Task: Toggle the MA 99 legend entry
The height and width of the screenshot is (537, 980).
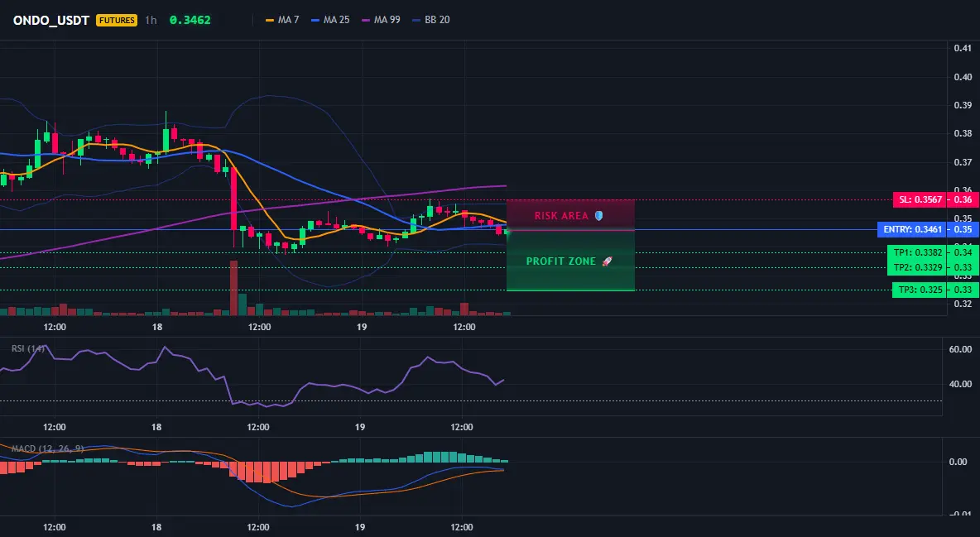Action: pyautogui.click(x=382, y=20)
